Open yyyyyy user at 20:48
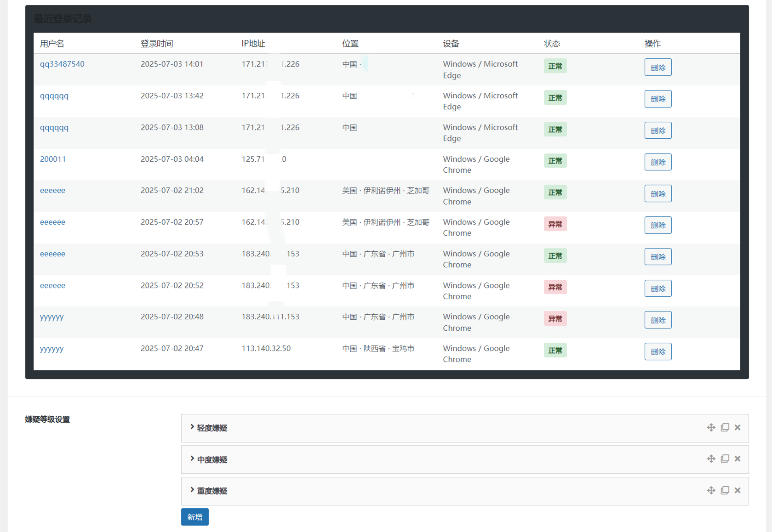 [52, 317]
